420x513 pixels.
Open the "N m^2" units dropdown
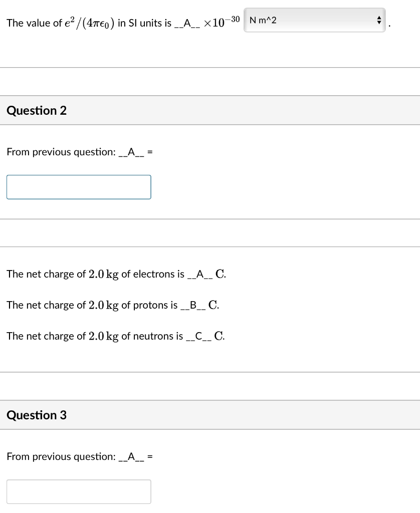pos(314,21)
